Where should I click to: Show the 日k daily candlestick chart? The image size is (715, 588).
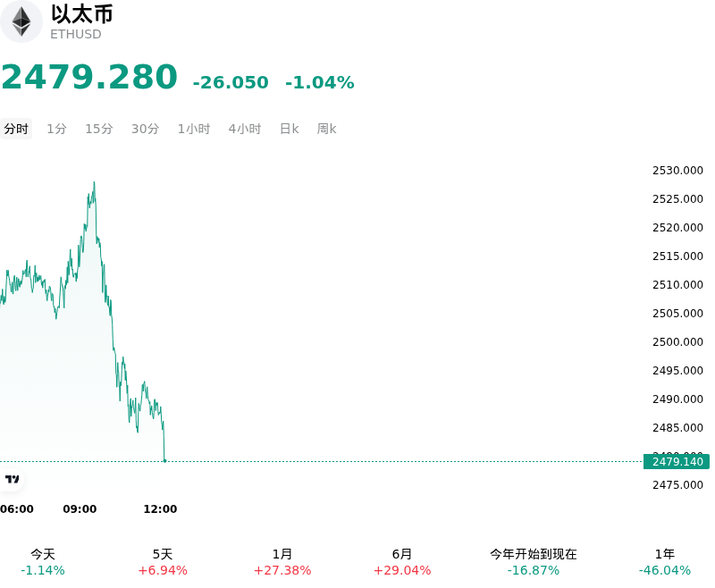click(x=289, y=129)
